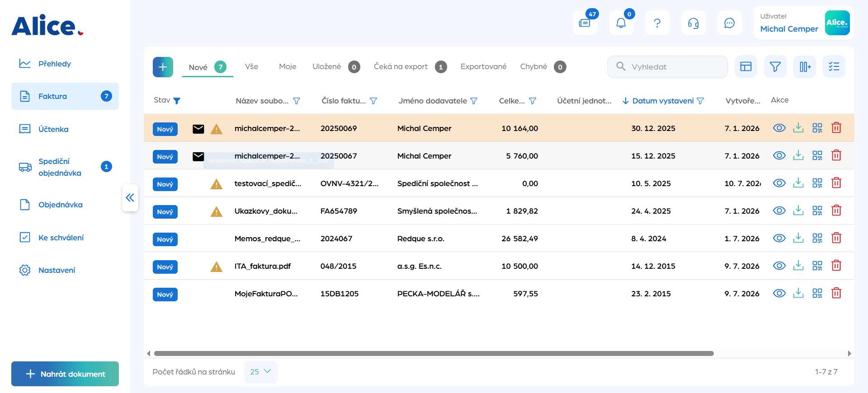Show QR code for invoice 15DB1205
The image size is (868, 393).
[x=817, y=293]
